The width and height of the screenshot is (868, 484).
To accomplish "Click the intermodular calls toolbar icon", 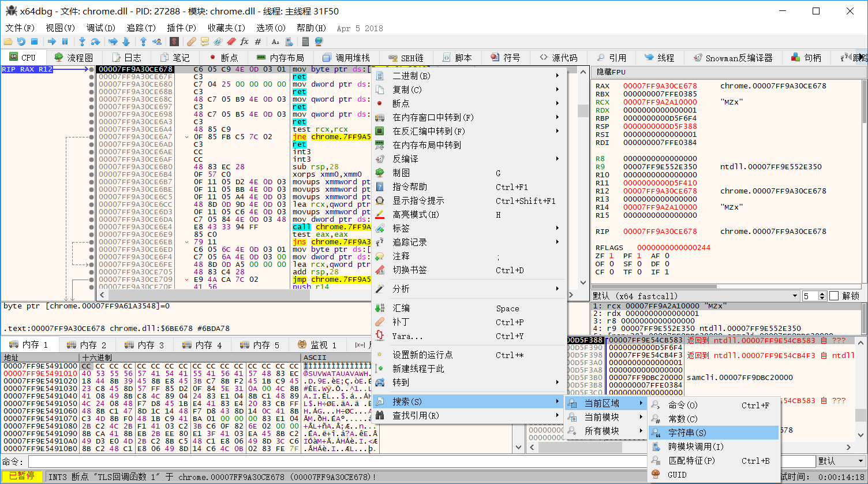I will click(289, 42).
